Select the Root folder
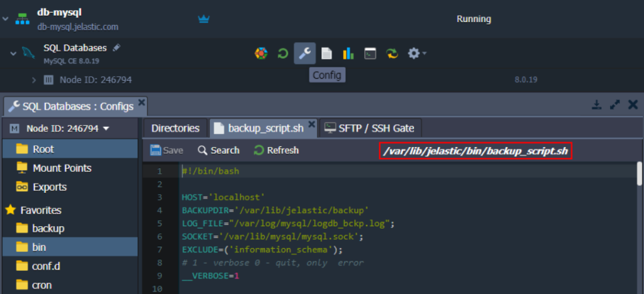The width and height of the screenshot is (644, 294). click(x=70, y=150)
